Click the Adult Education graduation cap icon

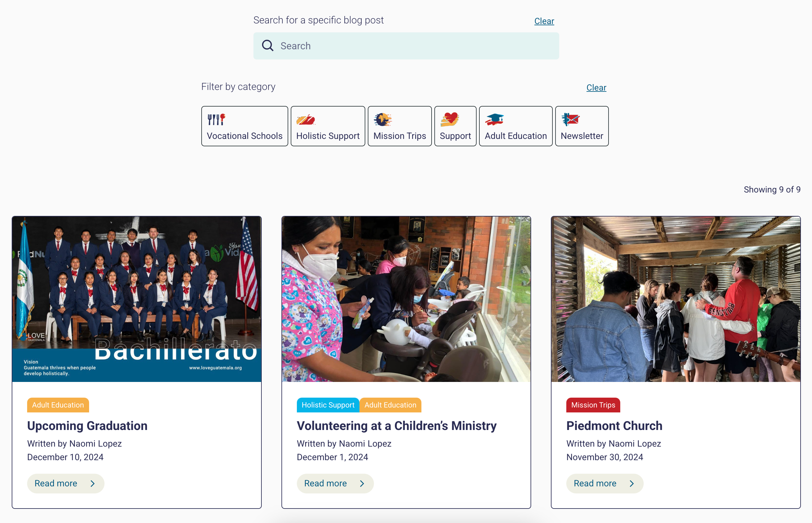(494, 120)
